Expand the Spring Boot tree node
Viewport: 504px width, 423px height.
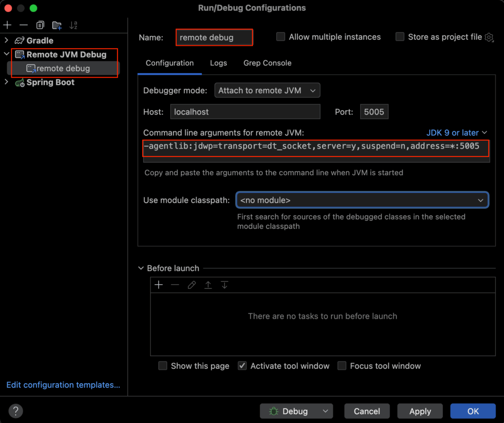click(6, 82)
